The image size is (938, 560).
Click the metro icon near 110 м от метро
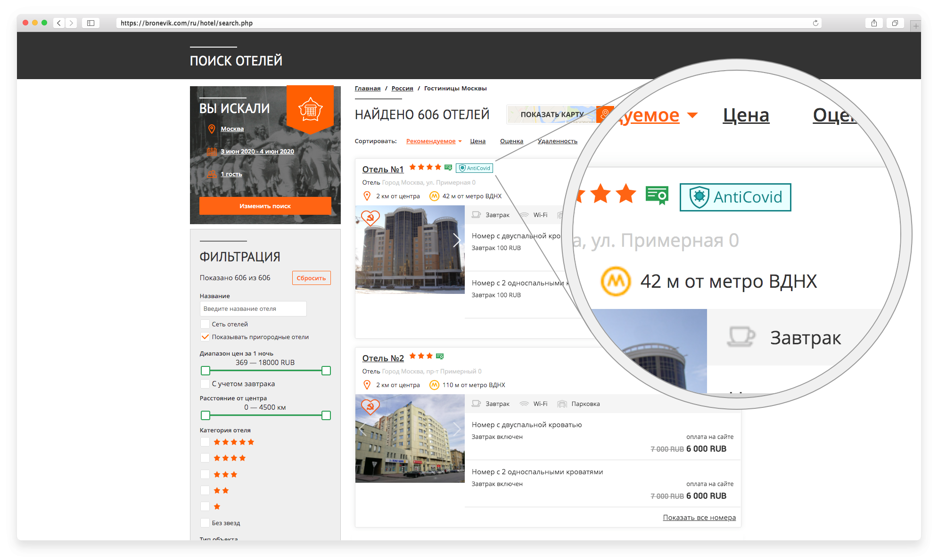pyautogui.click(x=434, y=385)
